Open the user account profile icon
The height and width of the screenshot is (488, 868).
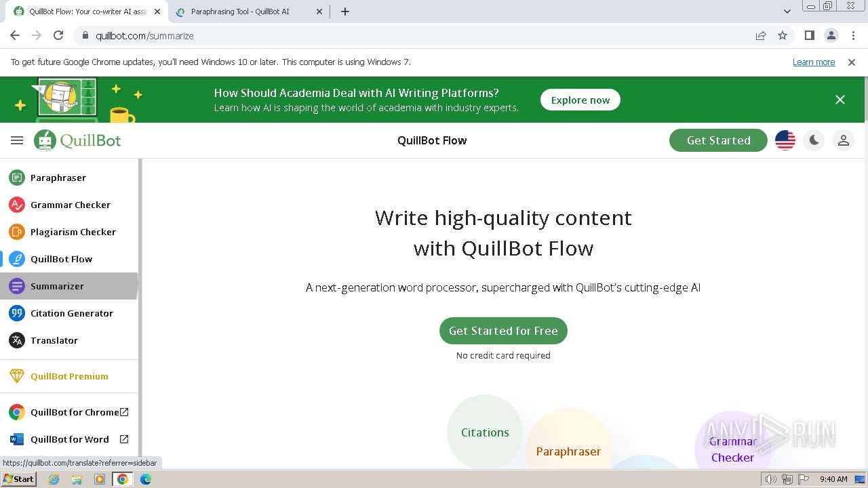point(844,140)
